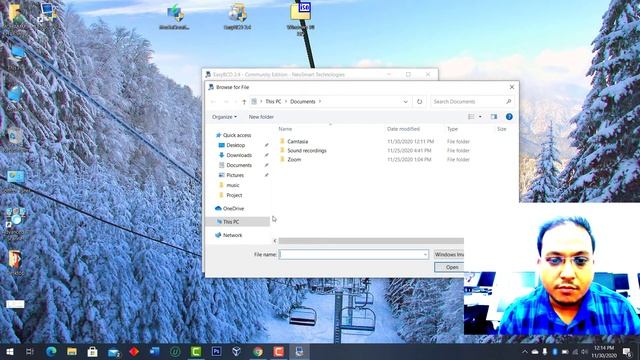This screenshot has width=640, height=360.
Task: Open the red Camtasia recorder taskbar icon
Action: tap(278, 351)
